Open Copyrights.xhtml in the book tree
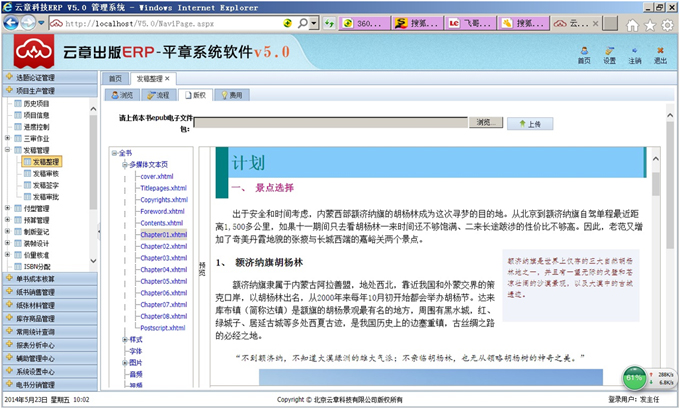The height and width of the screenshot is (409, 680). point(164,200)
